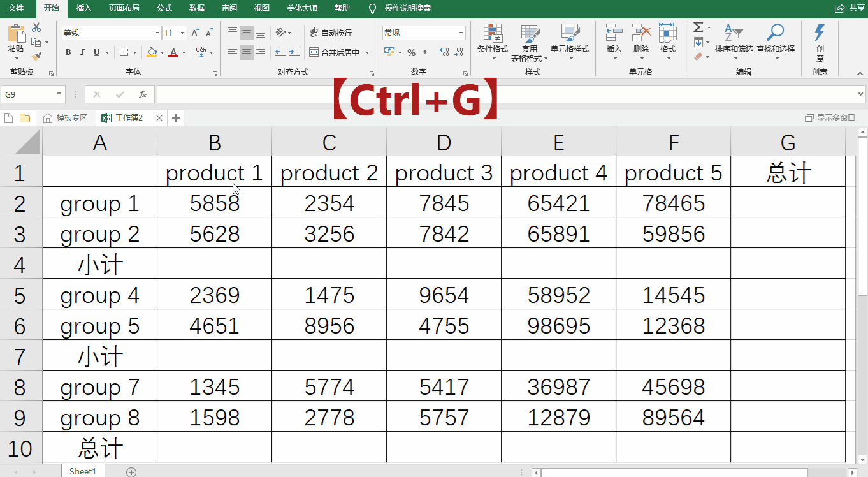Open the File (文件) tab
The image size is (868, 477).
point(16,8)
